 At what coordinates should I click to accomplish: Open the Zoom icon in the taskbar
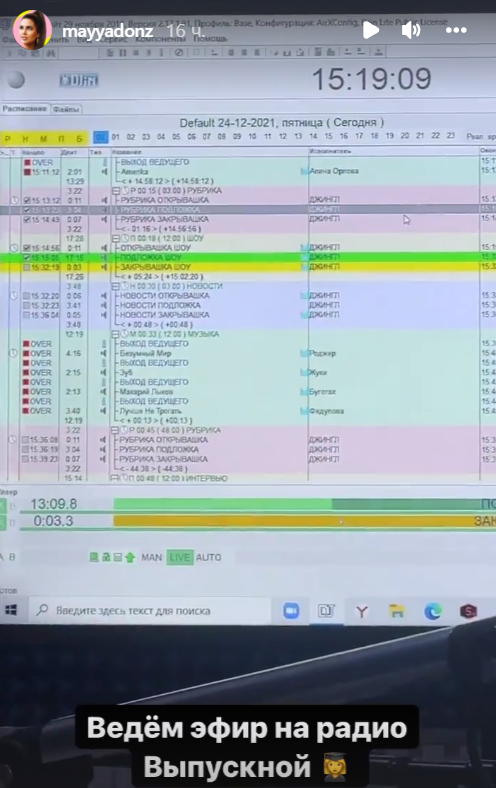click(291, 611)
